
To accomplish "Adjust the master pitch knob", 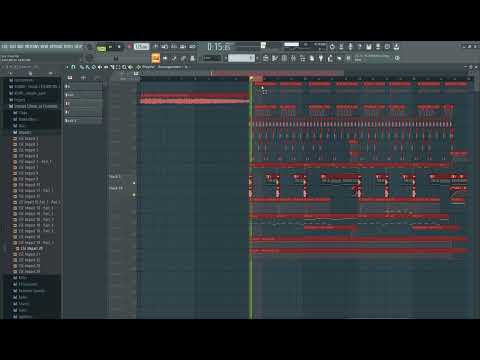I will point(89,58).
